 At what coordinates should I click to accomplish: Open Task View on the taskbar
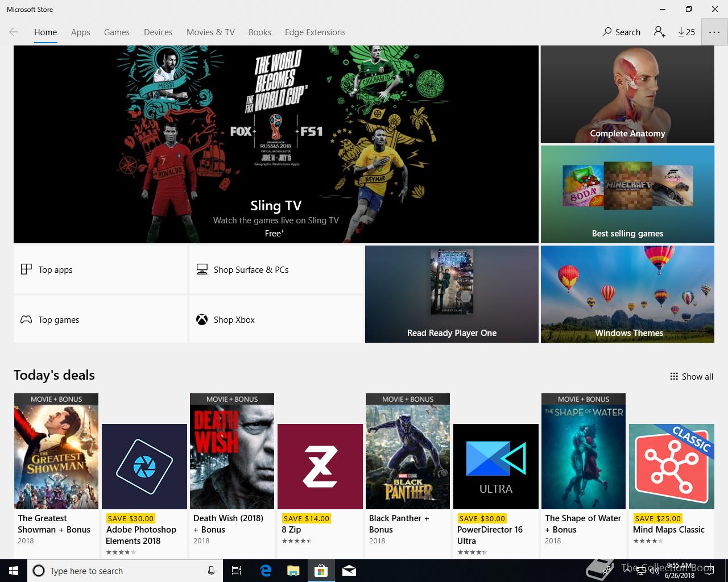click(x=237, y=571)
